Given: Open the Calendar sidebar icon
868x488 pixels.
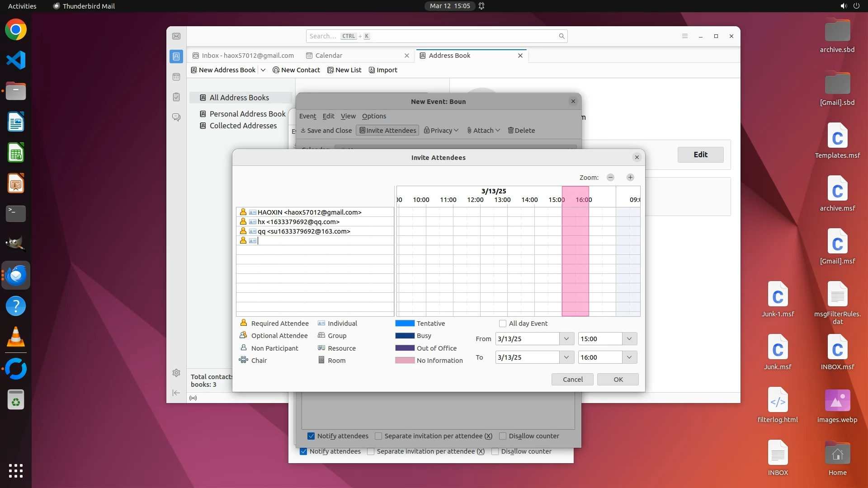Looking at the screenshot, I should tap(176, 77).
